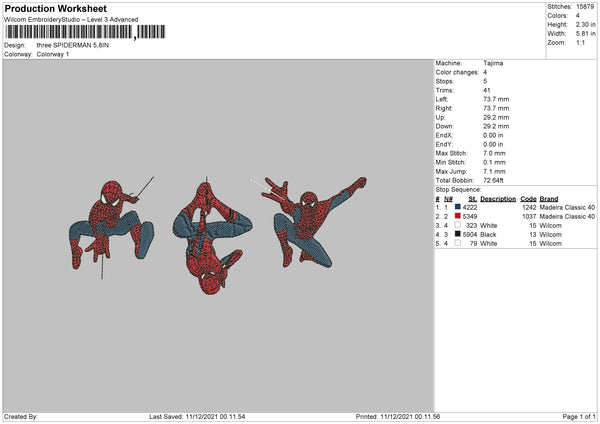Viewport: 600px width, 424px height.
Task: Click the 'Right:' measurement label
Action: pos(444,108)
